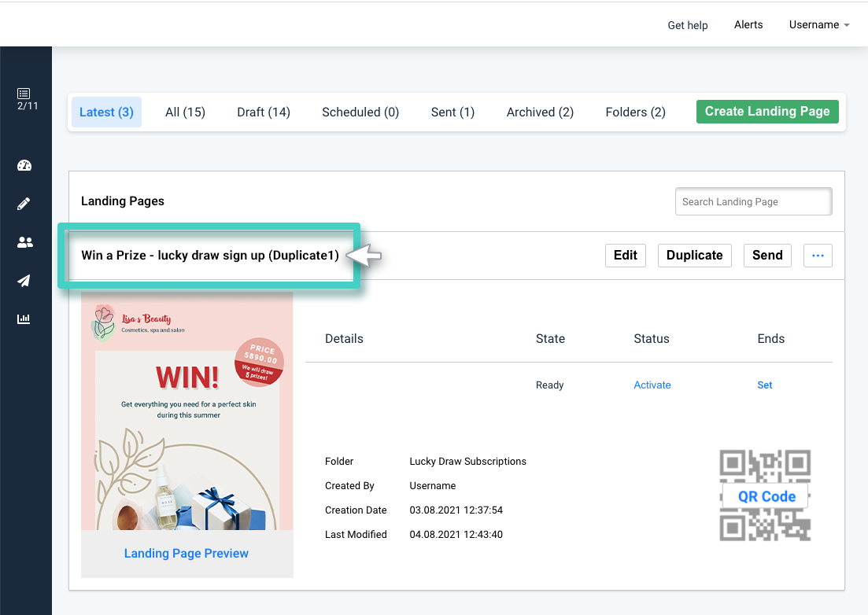Viewport: 868px width, 615px height.
Task: Click the Win a Prize landing page title
Action: [210, 256]
